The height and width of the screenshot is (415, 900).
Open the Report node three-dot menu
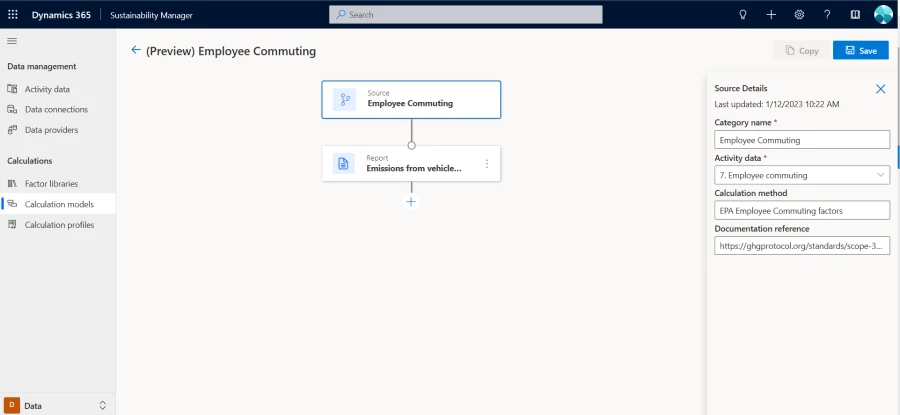coord(487,164)
